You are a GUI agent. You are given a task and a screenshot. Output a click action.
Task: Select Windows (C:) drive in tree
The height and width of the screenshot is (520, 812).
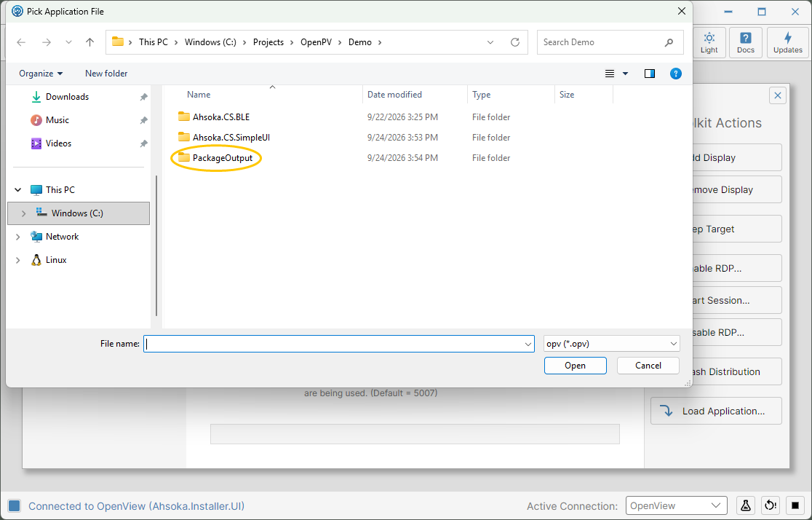[79, 213]
